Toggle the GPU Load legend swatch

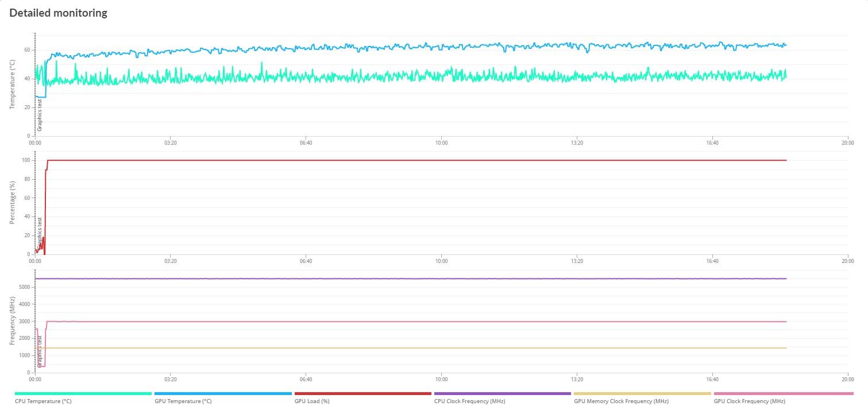coord(362,394)
